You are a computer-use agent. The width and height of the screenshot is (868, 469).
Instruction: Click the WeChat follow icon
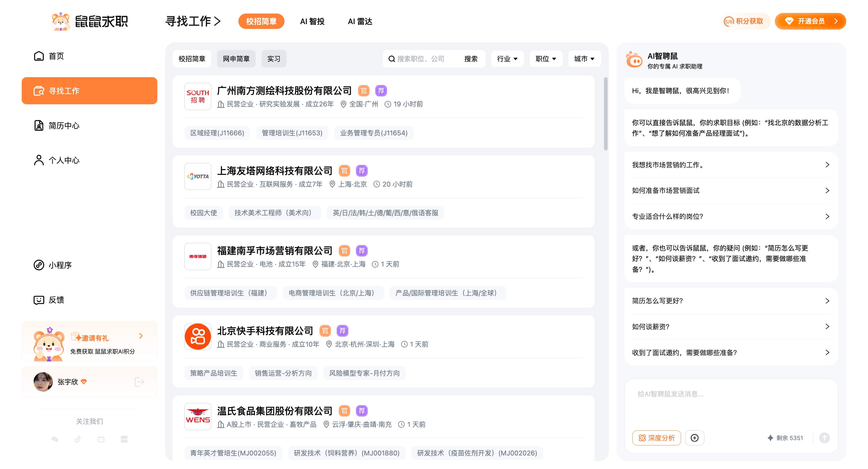click(55, 439)
